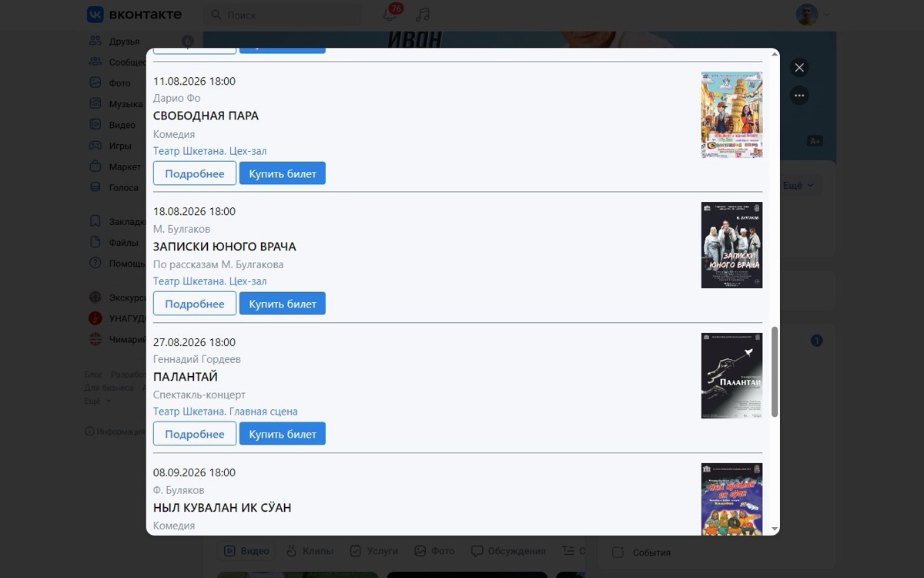Open the notifications bell icon
Image resolution: width=924 pixels, height=578 pixels.
point(390,15)
